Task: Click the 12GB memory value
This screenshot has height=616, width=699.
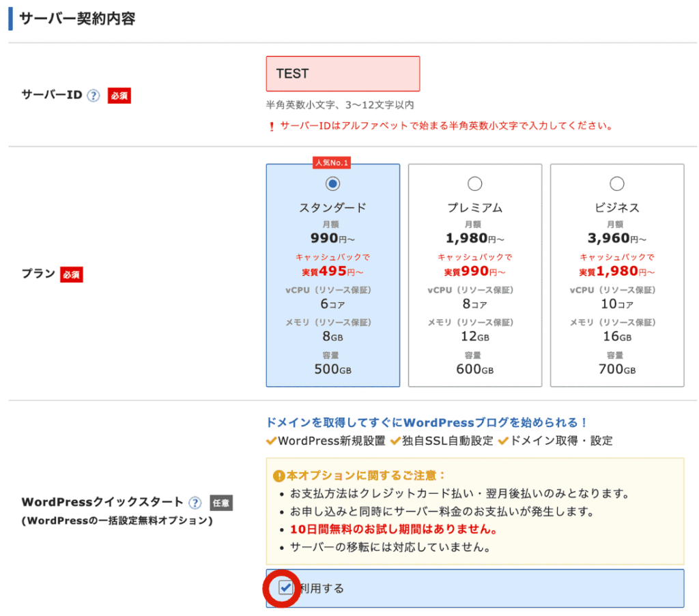Action: 475,336
